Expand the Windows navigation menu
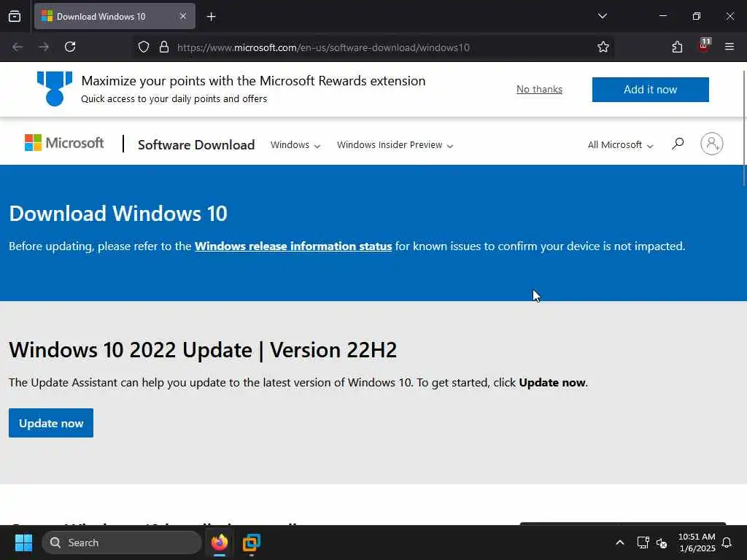Image resolution: width=747 pixels, height=560 pixels. 295,145
